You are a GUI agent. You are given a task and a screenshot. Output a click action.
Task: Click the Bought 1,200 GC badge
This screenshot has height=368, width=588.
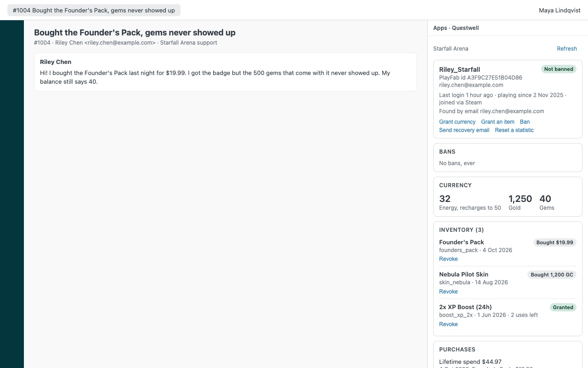tap(552, 275)
